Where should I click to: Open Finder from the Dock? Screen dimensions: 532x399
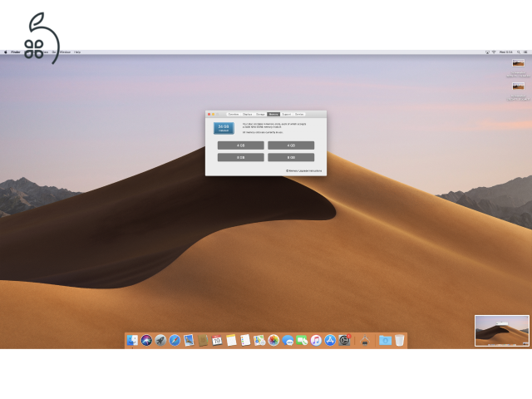(132, 340)
